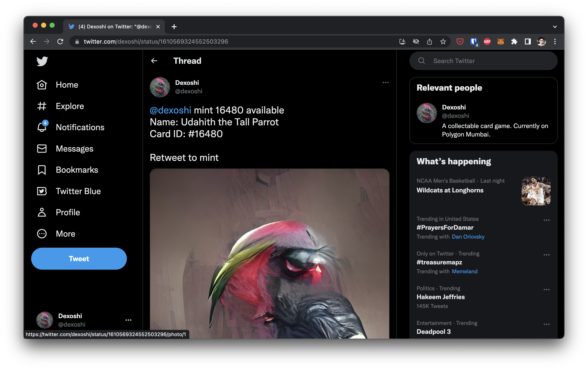588x370 pixels.
Task: View the site lock icon info
Action: point(77,41)
